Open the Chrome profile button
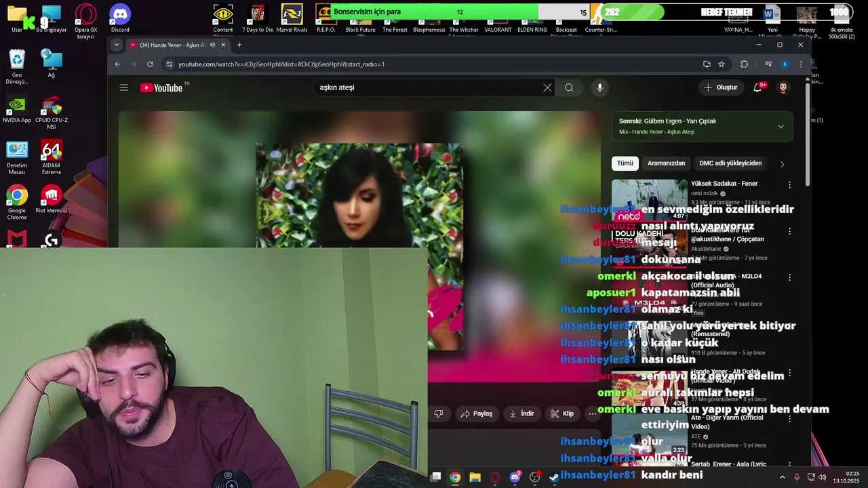Screen dimensions: 868x488 click(x=785, y=64)
